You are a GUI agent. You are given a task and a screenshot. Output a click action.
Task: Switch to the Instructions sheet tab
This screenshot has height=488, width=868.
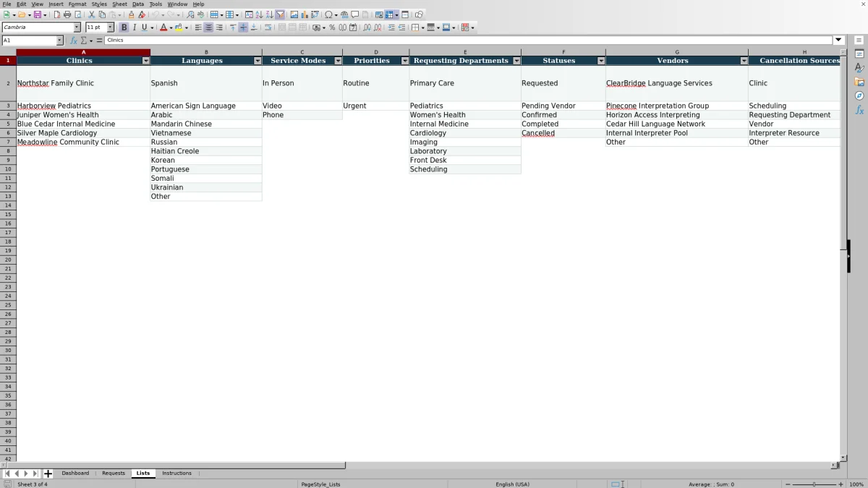(x=176, y=474)
